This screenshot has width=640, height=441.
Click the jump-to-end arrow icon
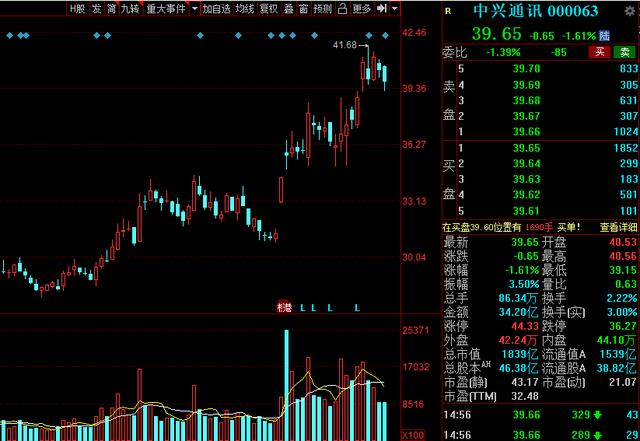pos(382,9)
